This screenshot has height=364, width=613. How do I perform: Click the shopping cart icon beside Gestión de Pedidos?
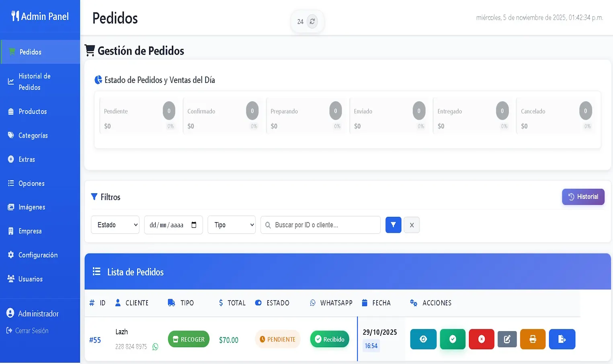[90, 51]
